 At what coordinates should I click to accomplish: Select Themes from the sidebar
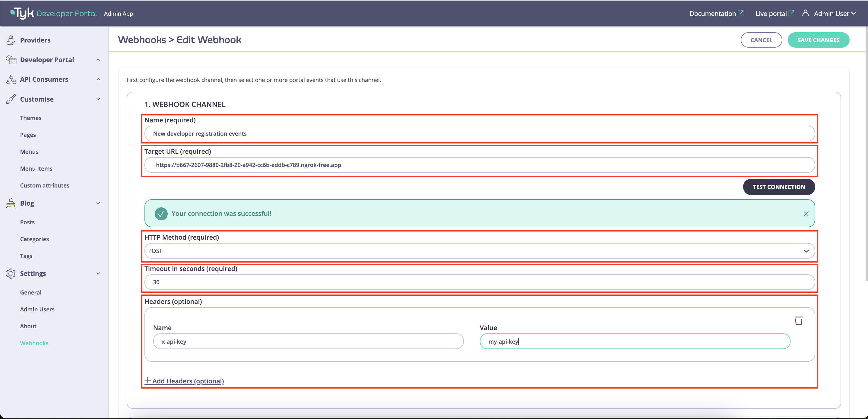[31, 118]
